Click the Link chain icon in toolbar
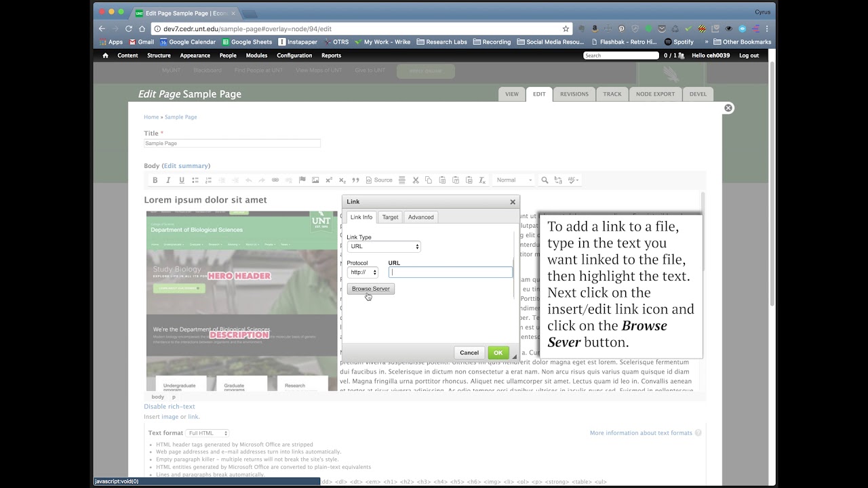Screen dimensions: 868x488 (275, 180)
